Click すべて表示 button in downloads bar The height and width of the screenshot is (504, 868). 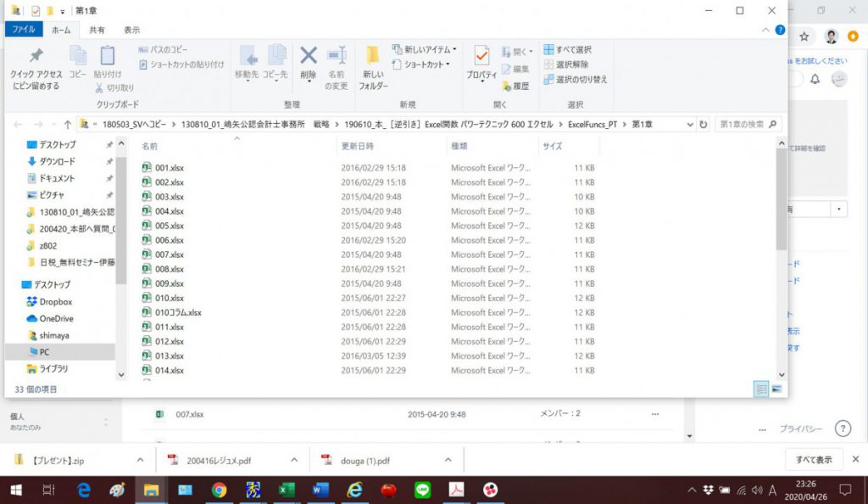coord(814,460)
